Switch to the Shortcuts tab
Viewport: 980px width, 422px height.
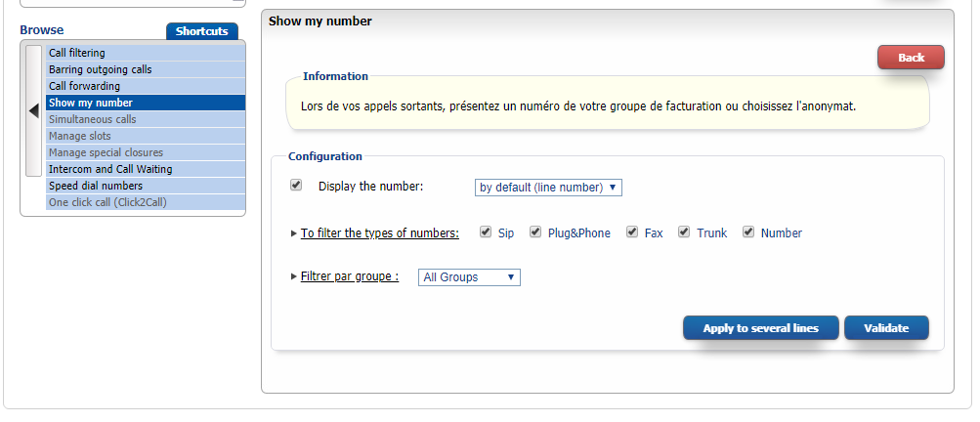point(201,31)
